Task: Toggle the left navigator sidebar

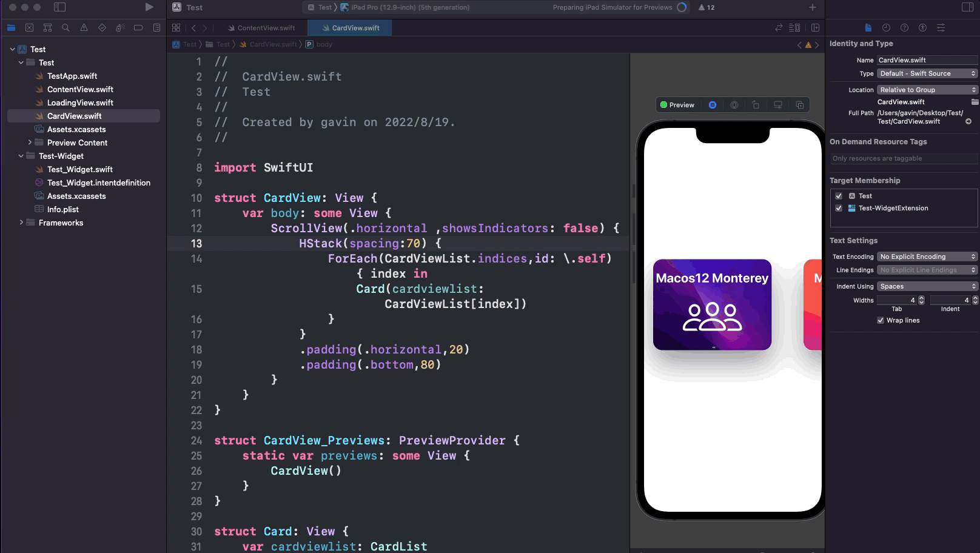Action: click(59, 7)
